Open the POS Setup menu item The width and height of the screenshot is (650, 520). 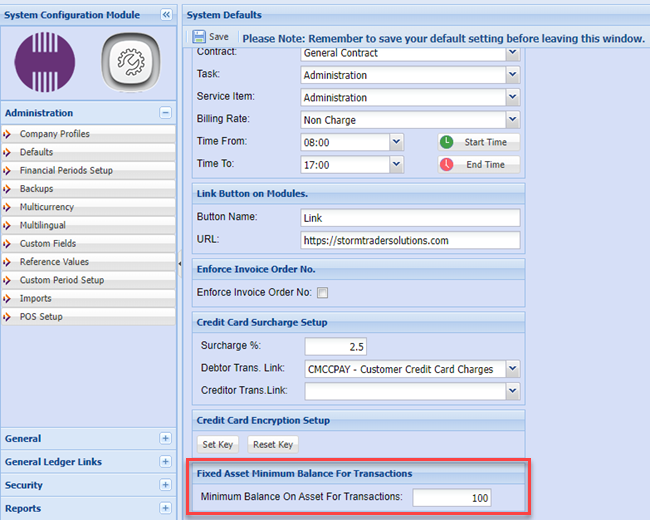coord(88,316)
